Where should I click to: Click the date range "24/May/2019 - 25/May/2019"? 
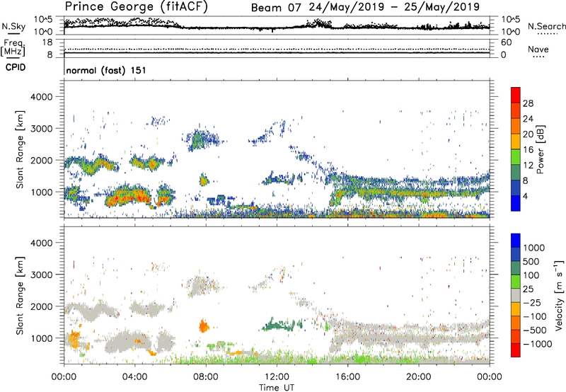[x=394, y=7]
